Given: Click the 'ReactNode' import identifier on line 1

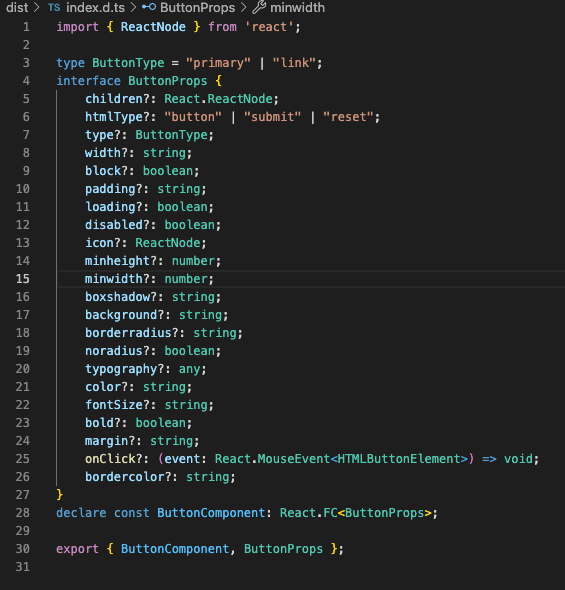Looking at the screenshot, I should click(x=153, y=27).
